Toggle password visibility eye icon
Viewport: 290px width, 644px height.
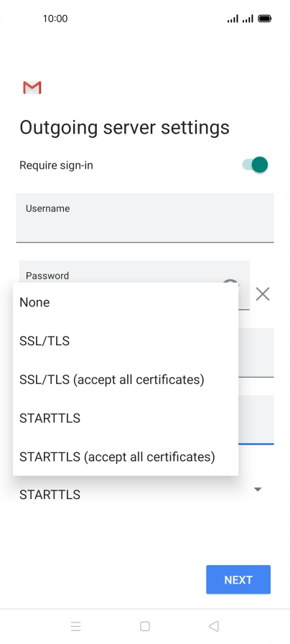pos(230,281)
